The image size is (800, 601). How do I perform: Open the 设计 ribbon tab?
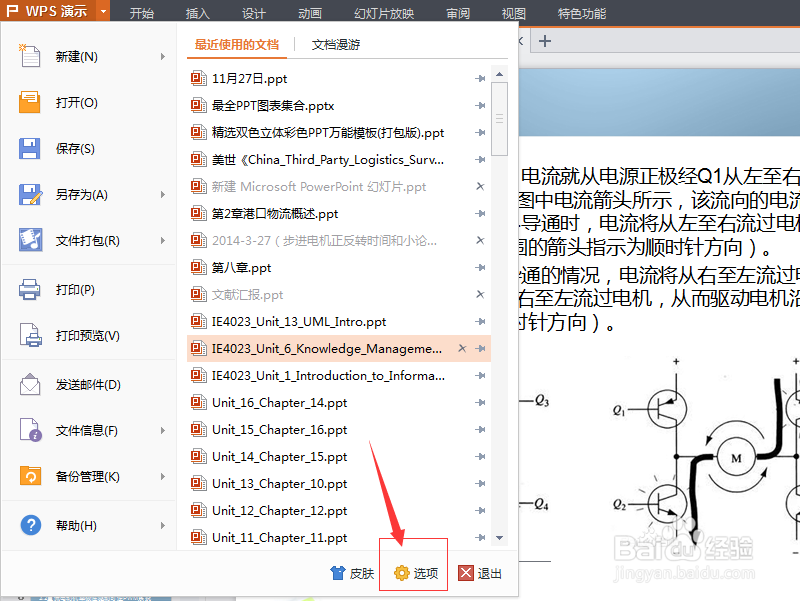tap(254, 13)
